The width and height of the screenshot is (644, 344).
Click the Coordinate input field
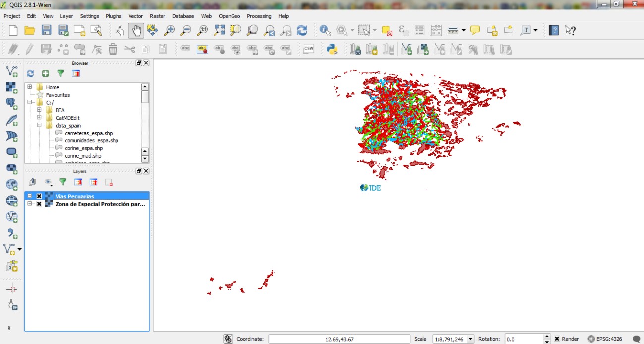[340, 339]
